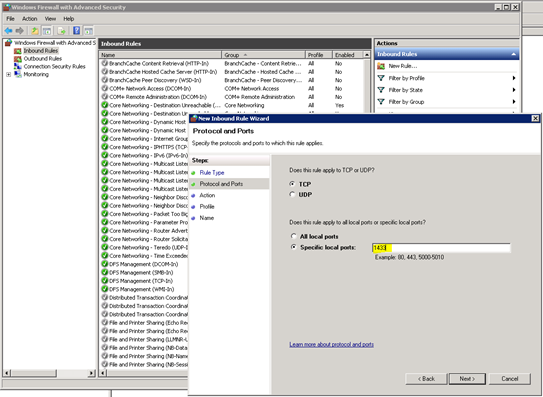The image size is (543, 397).
Task: Select the TCP radio button
Action: click(x=293, y=184)
